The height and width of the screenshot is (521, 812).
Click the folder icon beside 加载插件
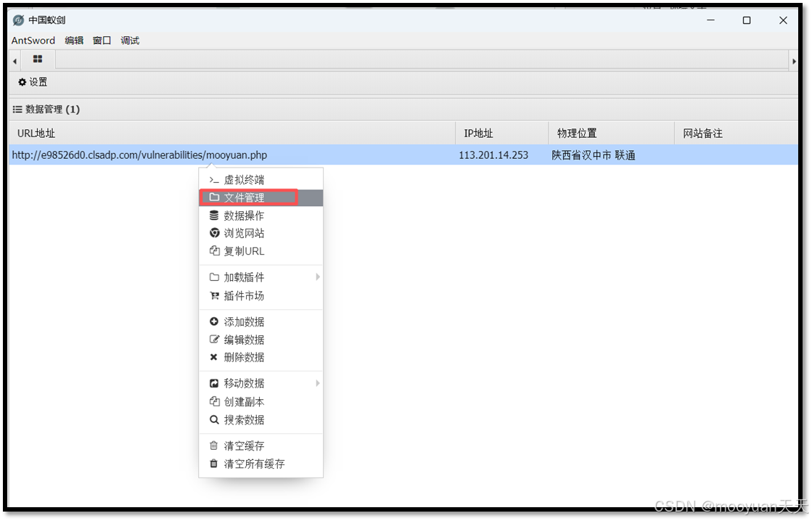(214, 277)
